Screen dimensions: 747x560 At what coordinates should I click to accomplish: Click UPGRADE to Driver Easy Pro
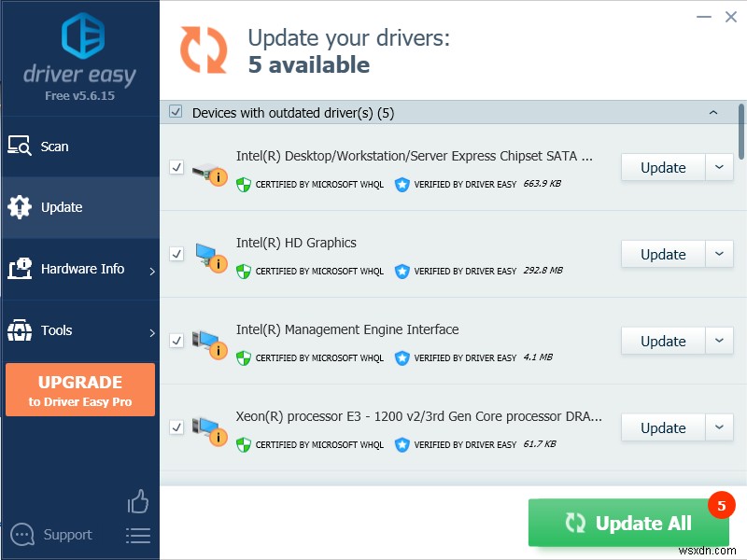pyautogui.click(x=80, y=389)
